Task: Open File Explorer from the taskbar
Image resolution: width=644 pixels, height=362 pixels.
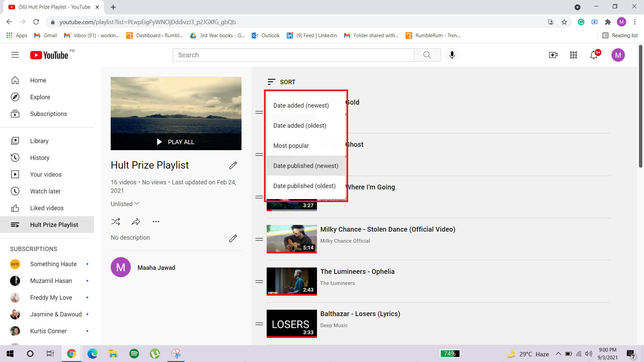Action: coord(113,354)
